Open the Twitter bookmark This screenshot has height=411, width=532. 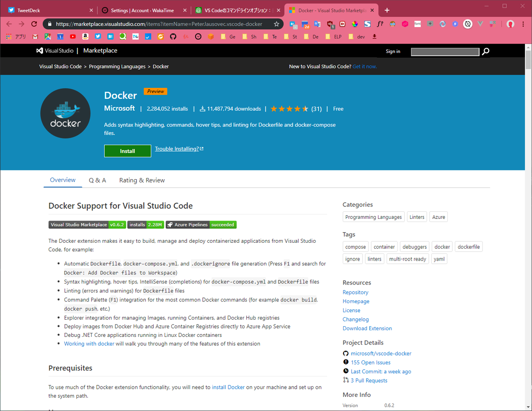click(98, 37)
